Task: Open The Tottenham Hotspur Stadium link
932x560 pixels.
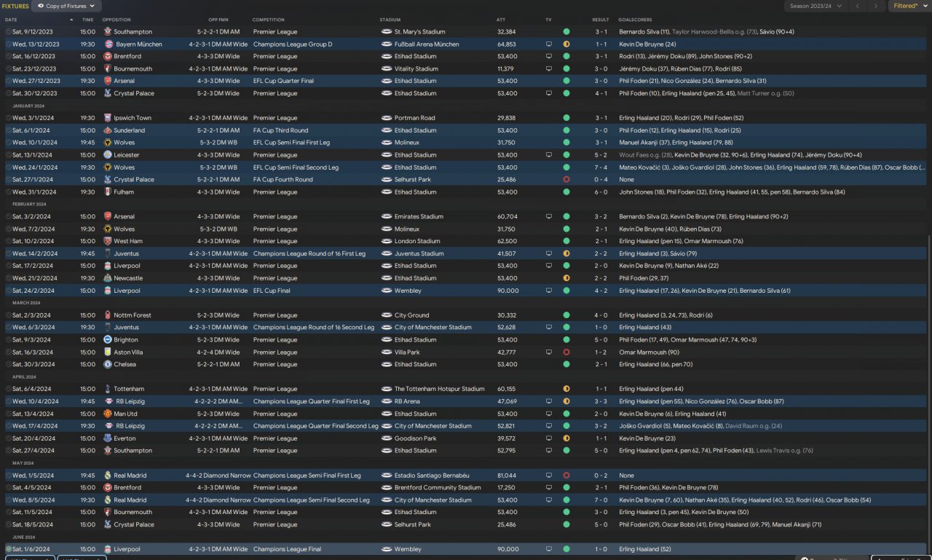Action: tap(439, 390)
